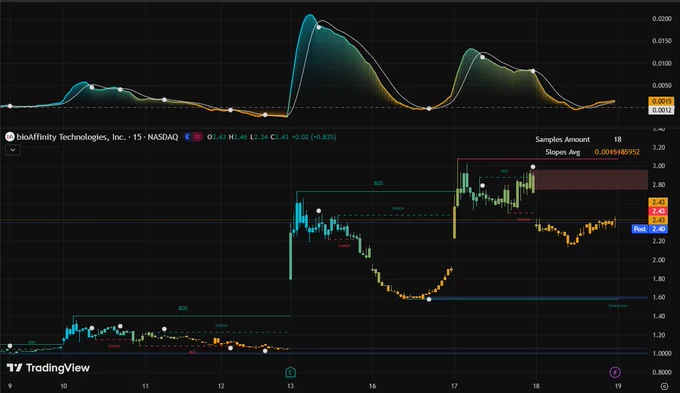This screenshot has height=393, width=680.
Task: Click the 0.8000 level on price scale
Action: pos(662,372)
